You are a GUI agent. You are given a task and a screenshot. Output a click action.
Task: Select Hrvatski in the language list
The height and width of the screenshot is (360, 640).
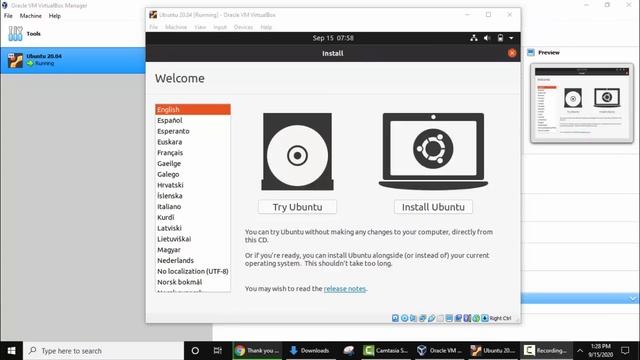pyautogui.click(x=193, y=185)
